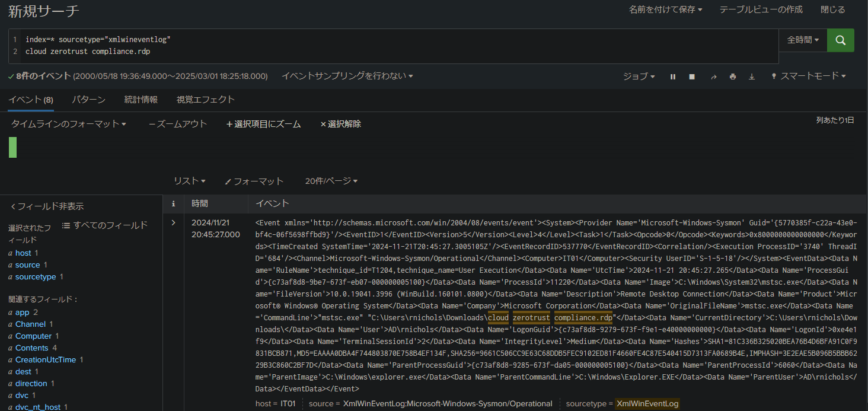The height and width of the screenshot is (411, 868).
Task: Click テーブルビューの作成 button
Action: coord(761,9)
